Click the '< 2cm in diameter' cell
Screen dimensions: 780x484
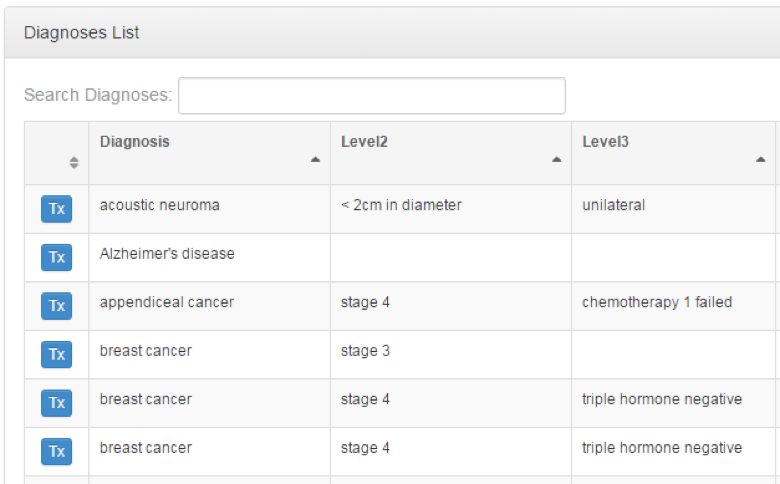(x=401, y=205)
